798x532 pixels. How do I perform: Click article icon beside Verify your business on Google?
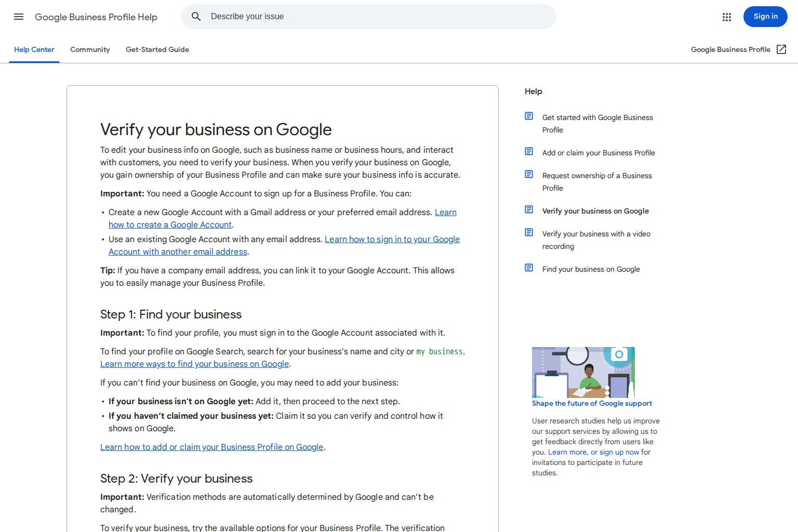(x=529, y=209)
